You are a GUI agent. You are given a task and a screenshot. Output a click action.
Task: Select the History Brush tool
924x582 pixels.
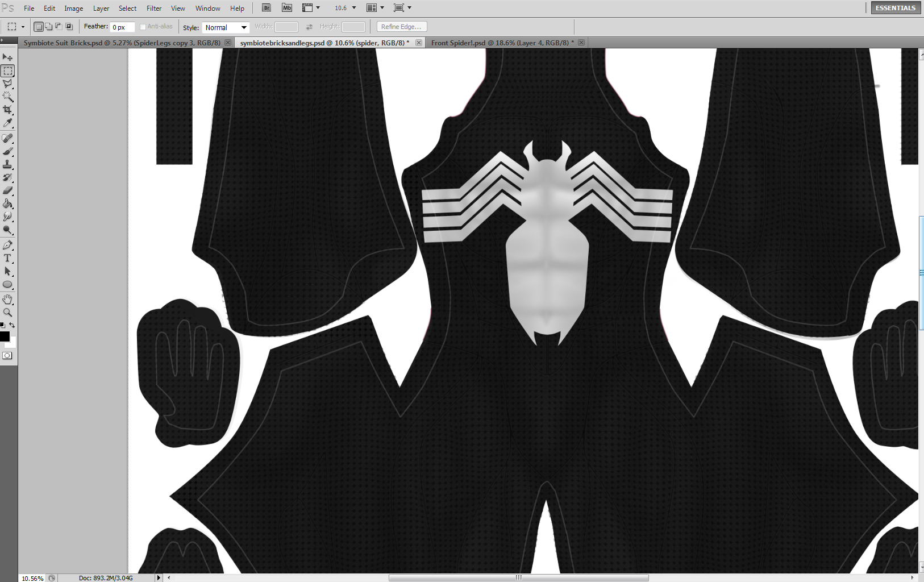pyautogui.click(x=8, y=177)
